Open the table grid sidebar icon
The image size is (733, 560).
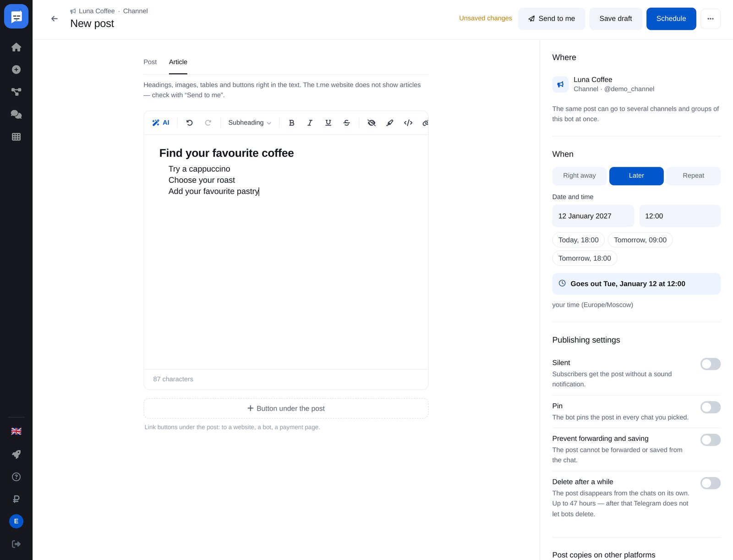[16, 137]
